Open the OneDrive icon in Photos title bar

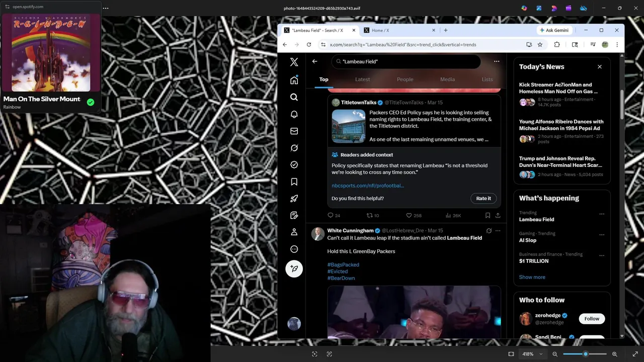[584, 8]
